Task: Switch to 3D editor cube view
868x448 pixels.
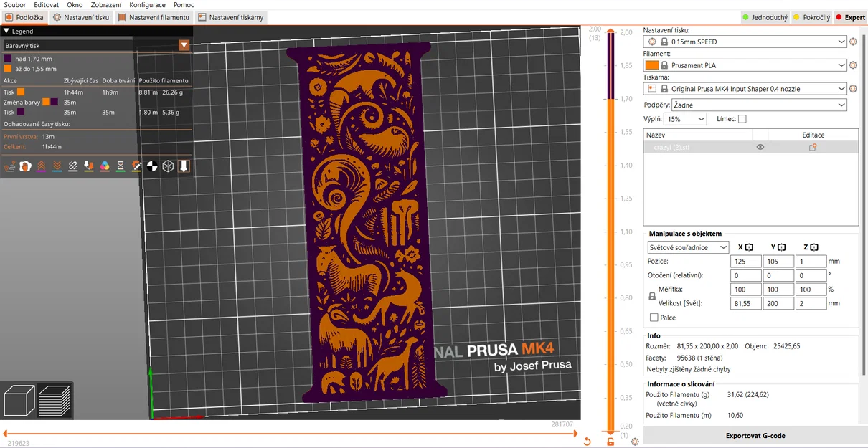Action: click(19, 401)
